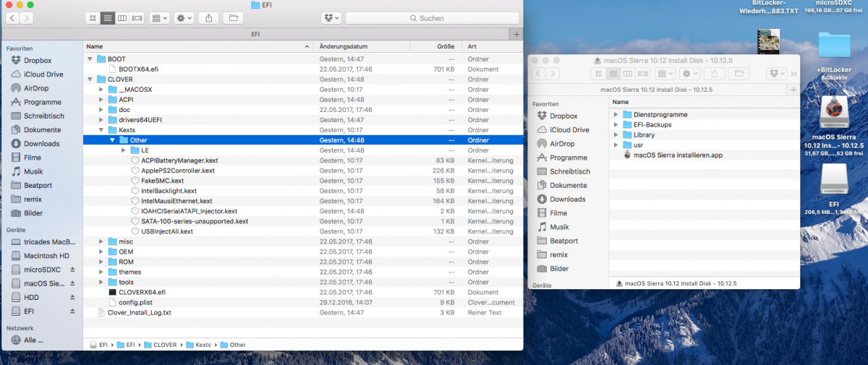
Task: Select macOS Sierra installieren.app
Action: tap(677, 155)
